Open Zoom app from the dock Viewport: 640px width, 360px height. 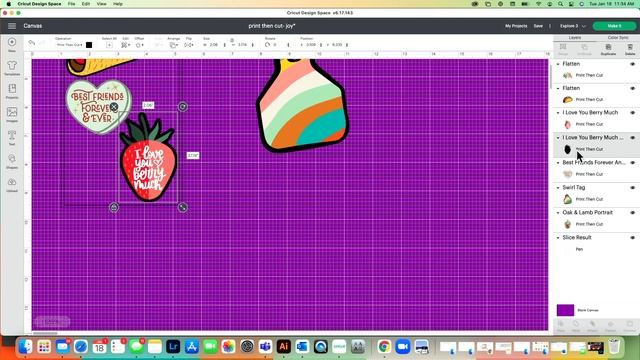(402, 347)
